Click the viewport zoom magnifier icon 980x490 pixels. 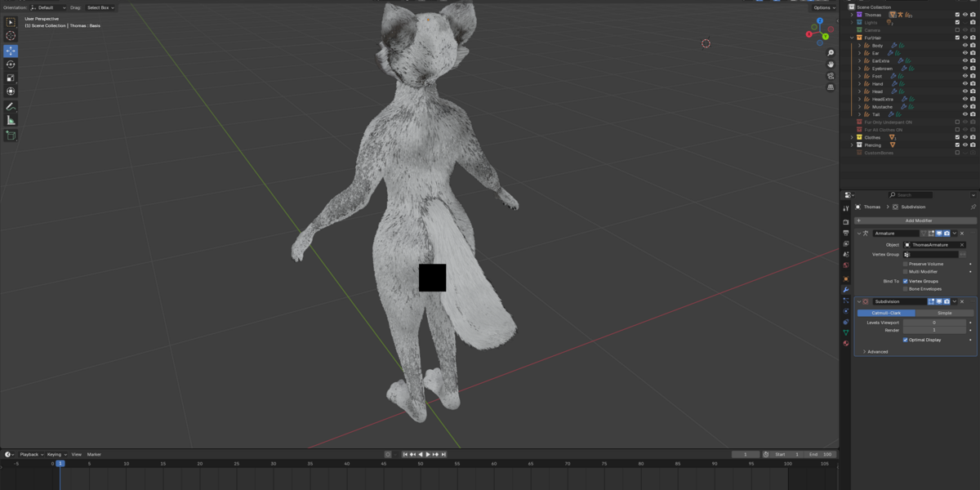[831, 53]
